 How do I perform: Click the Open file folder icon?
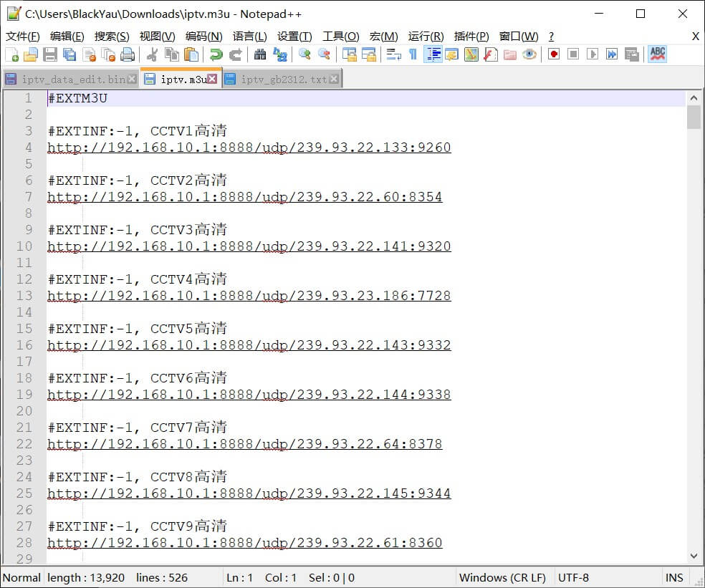(31, 55)
